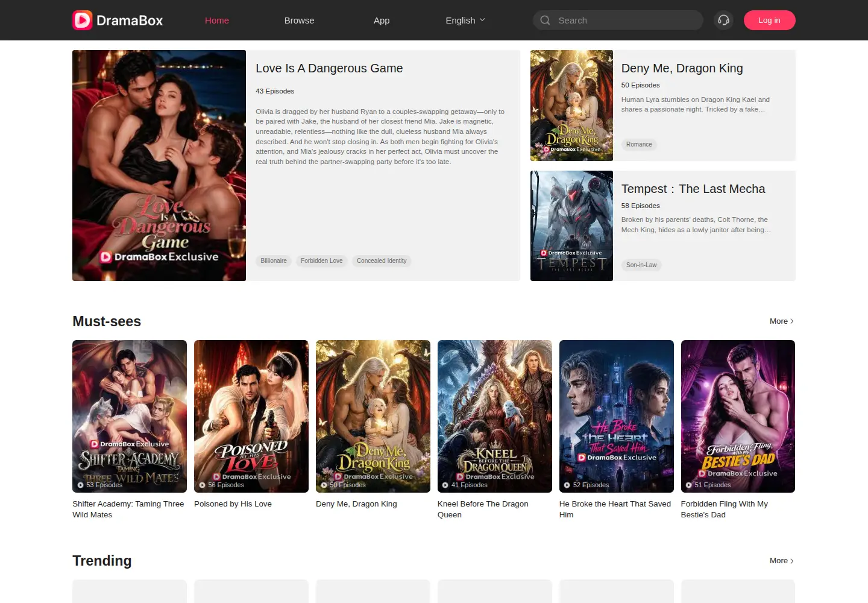
Task: Open the English language dropdown
Action: tap(465, 21)
